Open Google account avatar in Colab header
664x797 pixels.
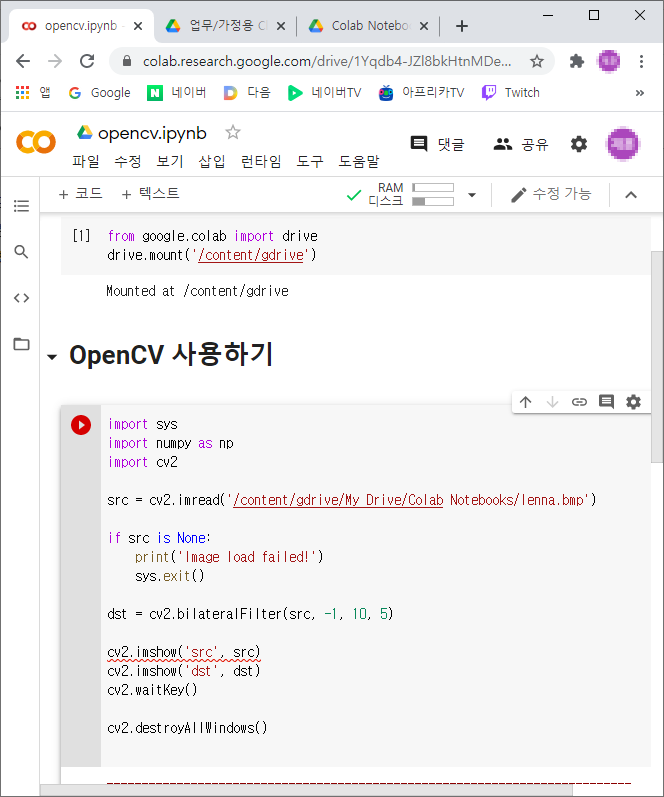[x=623, y=144]
